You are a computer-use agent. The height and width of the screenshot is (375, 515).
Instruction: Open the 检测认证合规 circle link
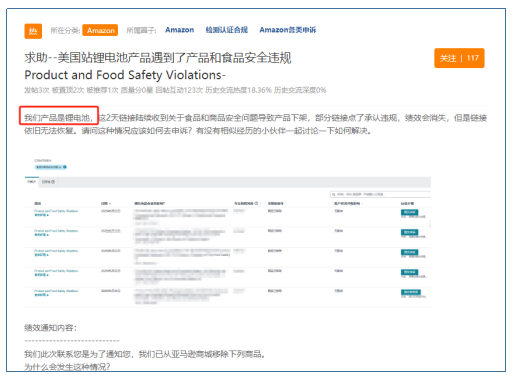(227, 30)
